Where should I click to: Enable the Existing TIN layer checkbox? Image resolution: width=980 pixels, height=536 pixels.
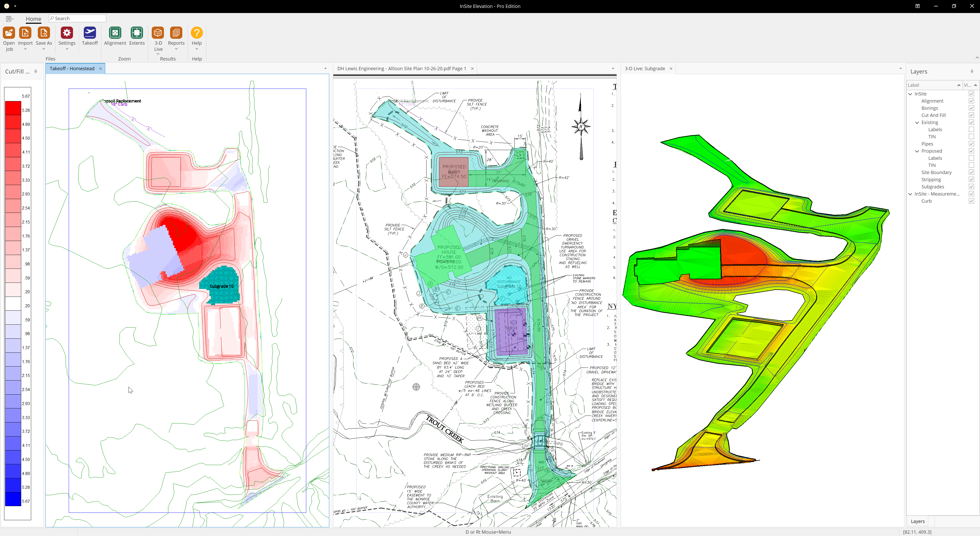point(971,137)
